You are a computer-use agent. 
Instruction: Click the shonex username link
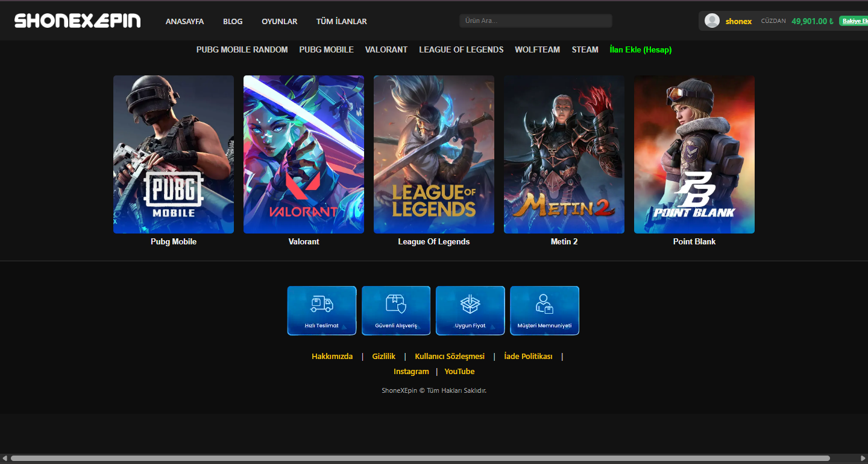[x=738, y=21]
